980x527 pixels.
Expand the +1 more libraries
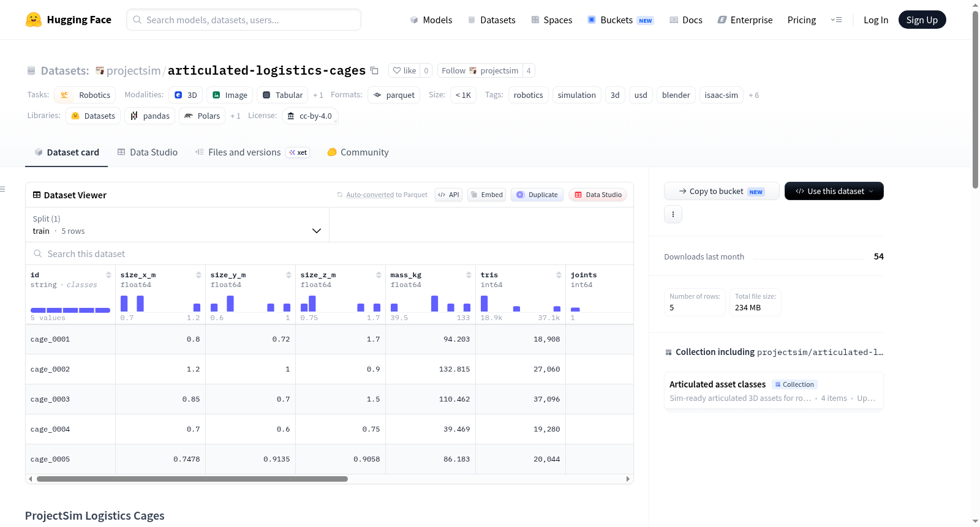(x=235, y=116)
